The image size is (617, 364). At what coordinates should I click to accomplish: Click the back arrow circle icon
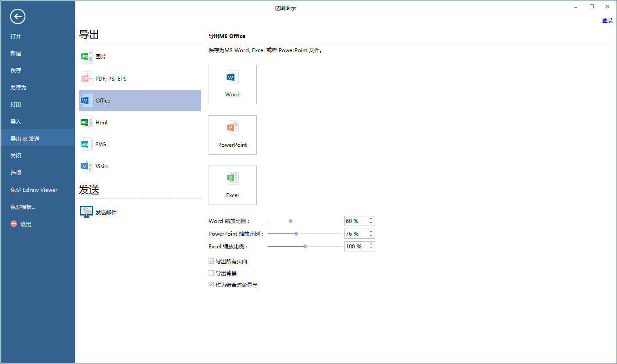18,17
